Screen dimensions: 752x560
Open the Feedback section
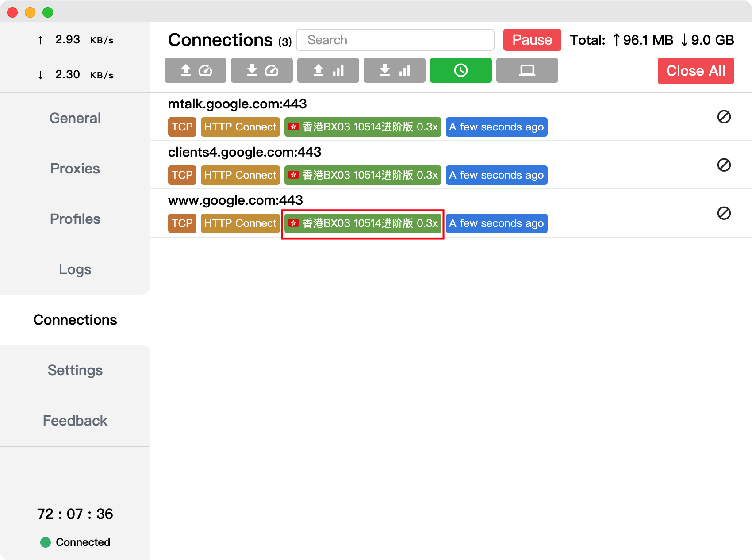[75, 421]
